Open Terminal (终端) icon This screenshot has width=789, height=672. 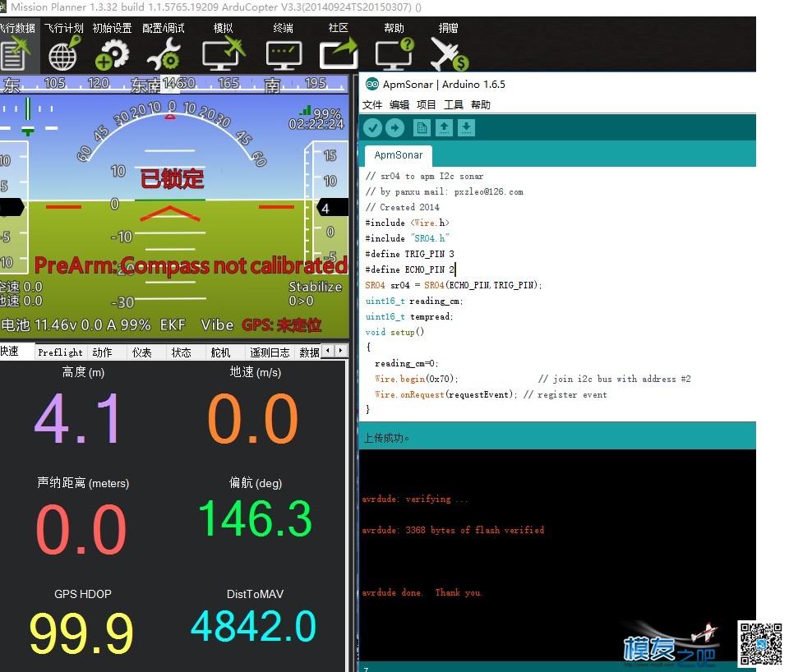click(x=284, y=56)
